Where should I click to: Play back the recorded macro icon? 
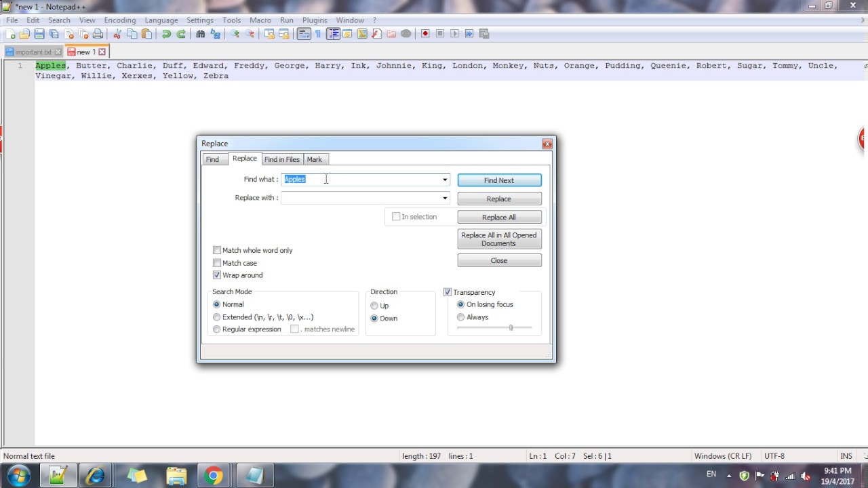click(454, 34)
